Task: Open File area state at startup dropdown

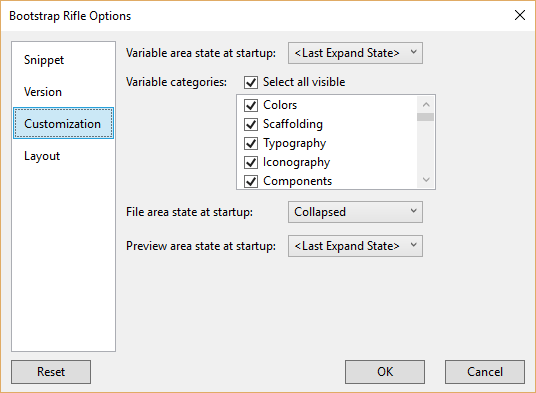Action: (x=355, y=212)
